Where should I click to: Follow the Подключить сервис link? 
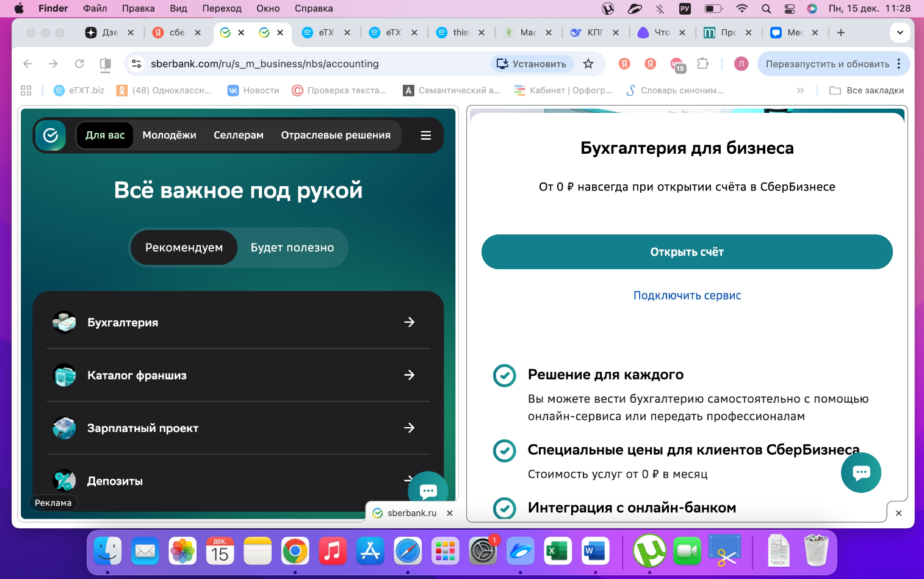[x=687, y=295]
